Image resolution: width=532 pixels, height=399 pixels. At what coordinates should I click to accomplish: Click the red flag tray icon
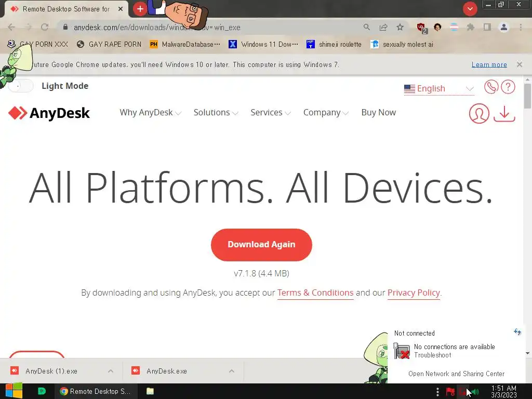[450, 392]
